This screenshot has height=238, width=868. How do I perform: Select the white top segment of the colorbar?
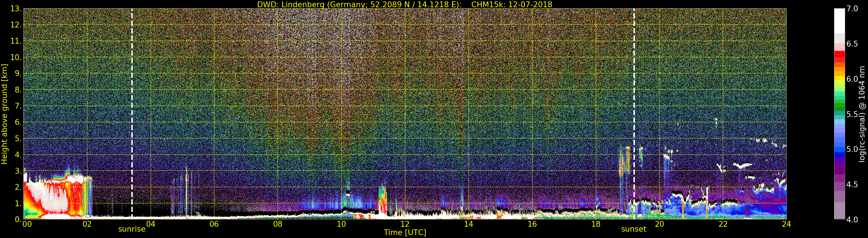click(839, 21)
